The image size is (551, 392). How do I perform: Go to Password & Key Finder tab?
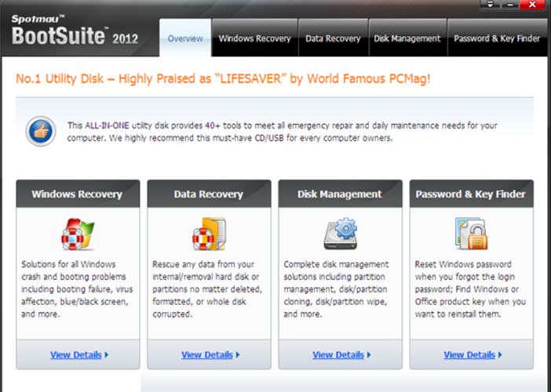[x=497, y=38]
